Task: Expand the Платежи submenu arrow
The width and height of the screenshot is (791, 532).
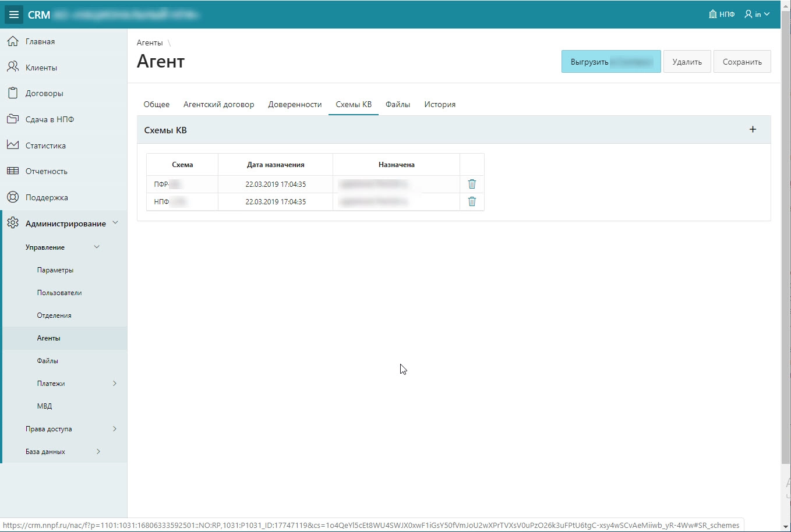Action: (115, 383)
